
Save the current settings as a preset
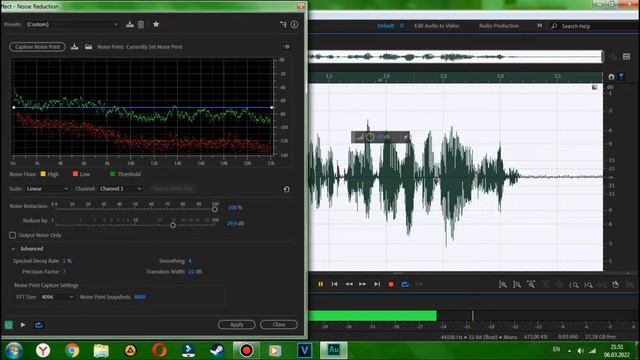(x=130, y=24)
